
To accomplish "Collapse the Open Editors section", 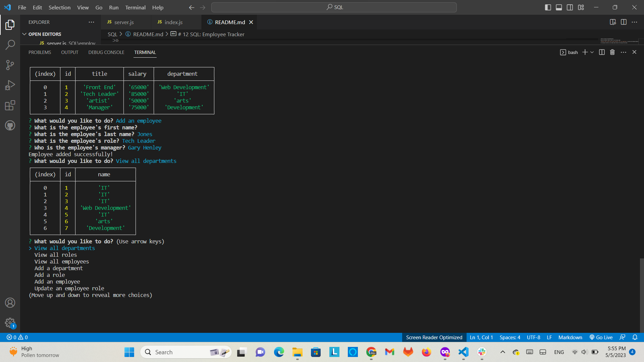I will 24,34.
